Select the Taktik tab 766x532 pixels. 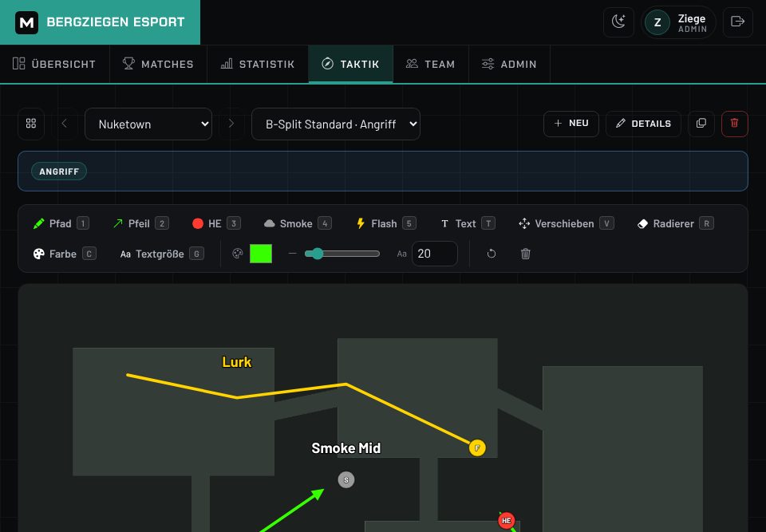tap(351, 64)
